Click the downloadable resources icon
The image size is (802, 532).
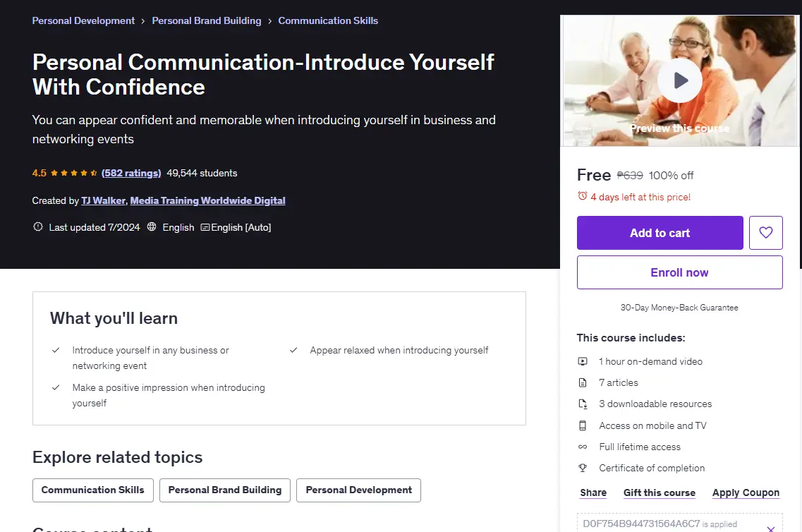[583, 404]
